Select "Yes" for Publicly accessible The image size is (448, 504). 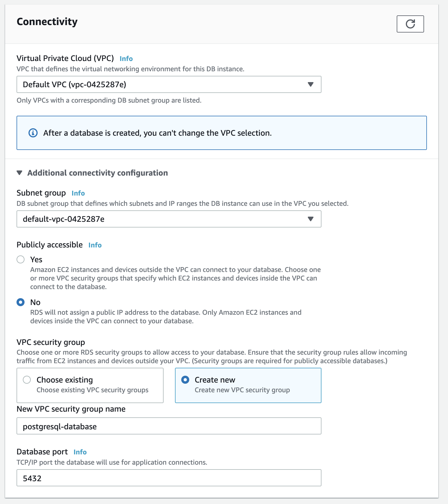pyautogui.click(x=21, y=260)
